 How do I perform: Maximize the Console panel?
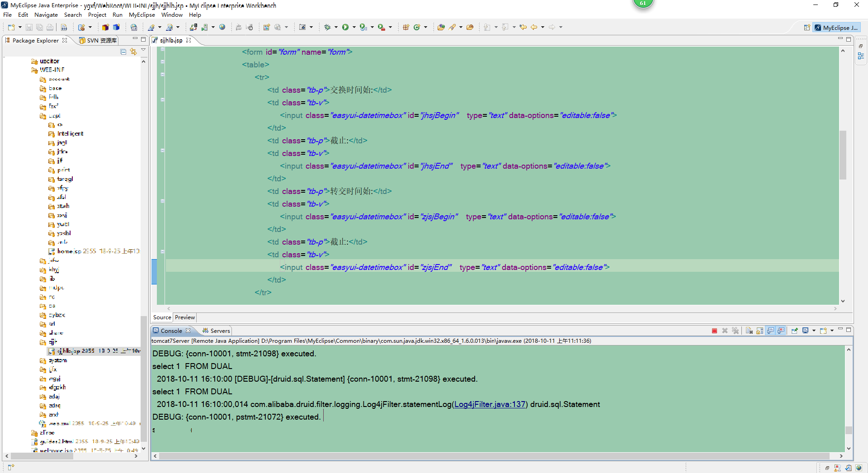click(x=849, y=330)
